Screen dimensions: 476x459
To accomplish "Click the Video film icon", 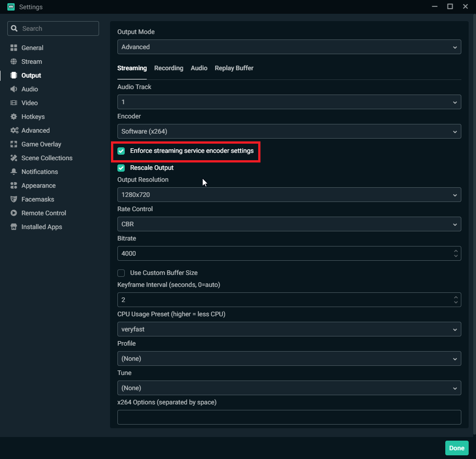I will click(14, 103).
